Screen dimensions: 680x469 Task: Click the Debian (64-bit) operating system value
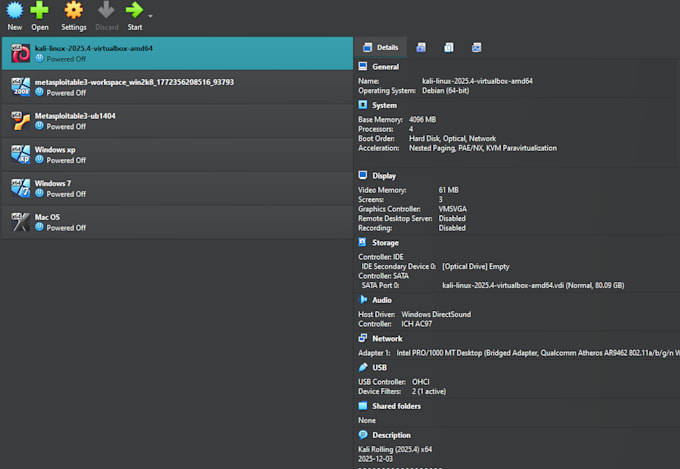click(445, 91)
